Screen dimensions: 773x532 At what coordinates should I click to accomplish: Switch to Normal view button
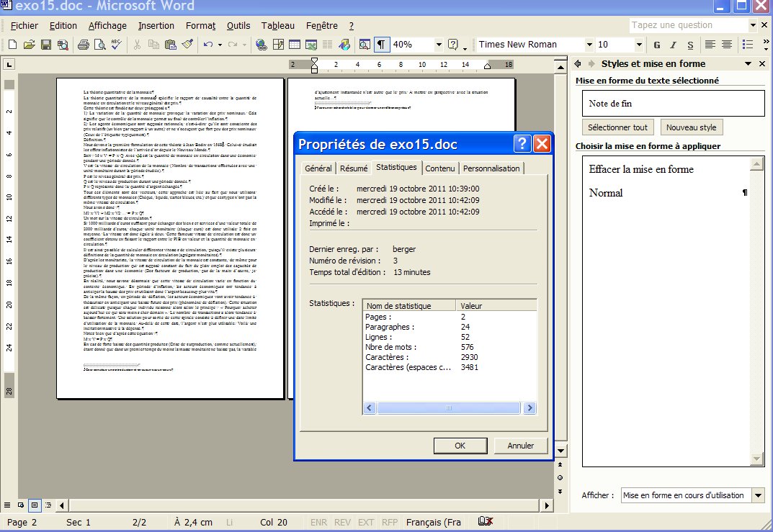[7, 505]
